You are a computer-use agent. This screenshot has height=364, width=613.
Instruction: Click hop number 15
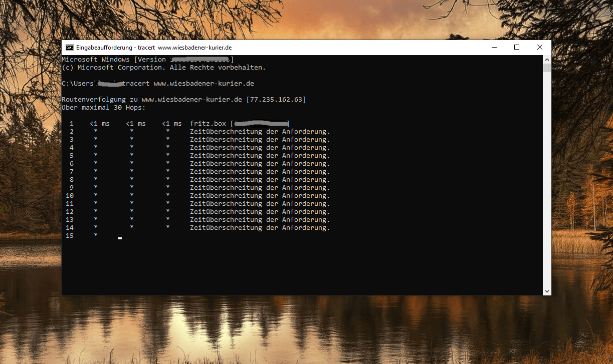click(x=70, y=235)
